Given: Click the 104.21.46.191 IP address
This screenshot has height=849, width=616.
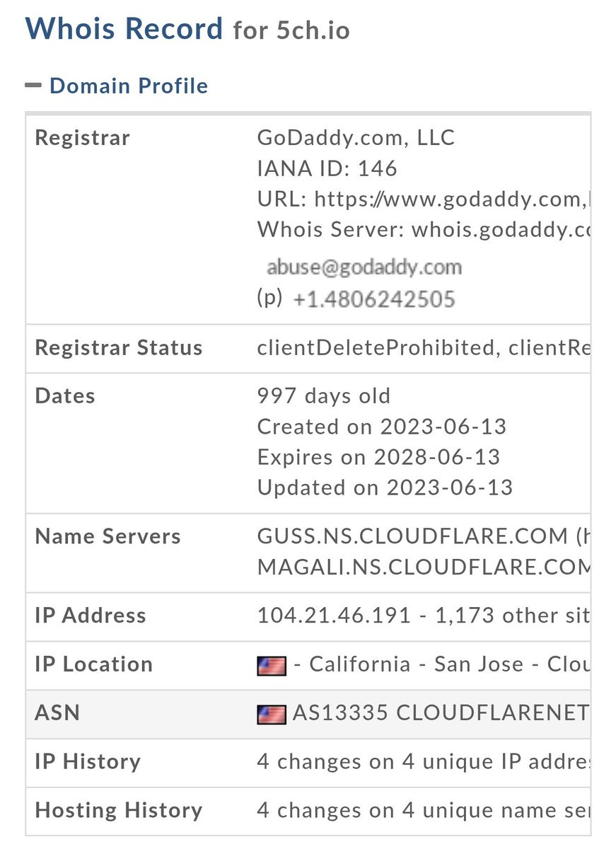Looking at the screenshot, I should coord(334,616).
